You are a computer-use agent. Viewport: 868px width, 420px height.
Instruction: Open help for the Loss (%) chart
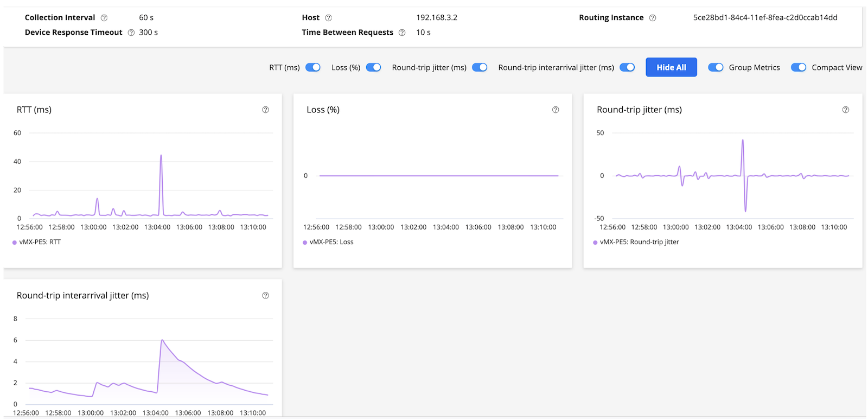coord(556,110)
